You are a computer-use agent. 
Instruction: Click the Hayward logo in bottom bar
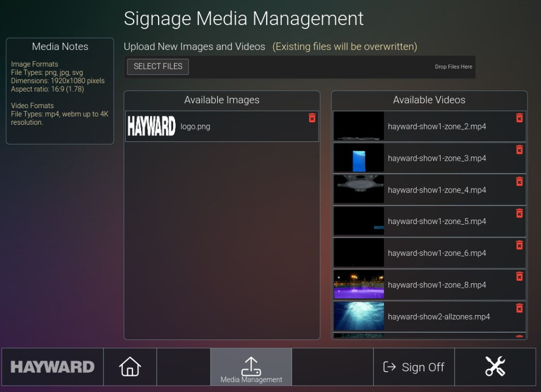click(52, 367)
